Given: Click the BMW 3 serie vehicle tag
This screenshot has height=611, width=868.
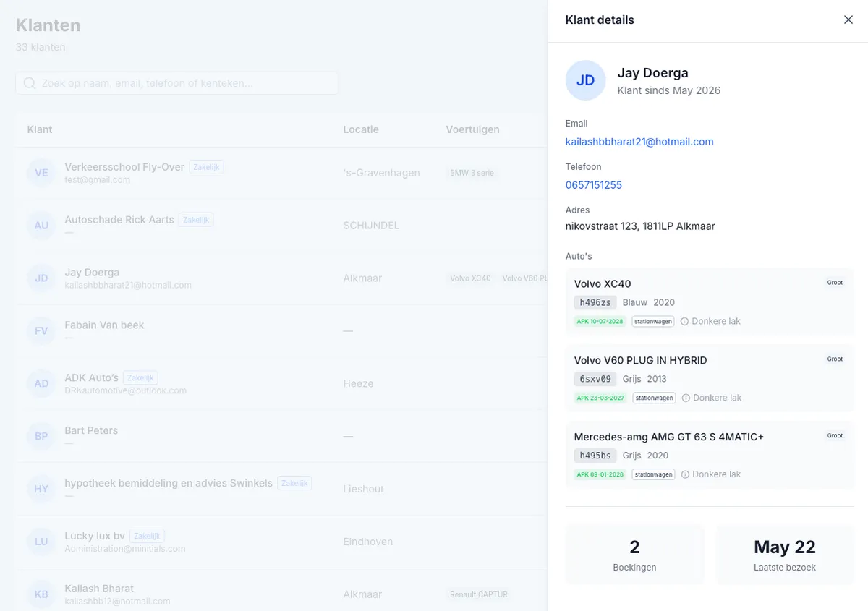Looking at the screenshot, I should point(472,173).
